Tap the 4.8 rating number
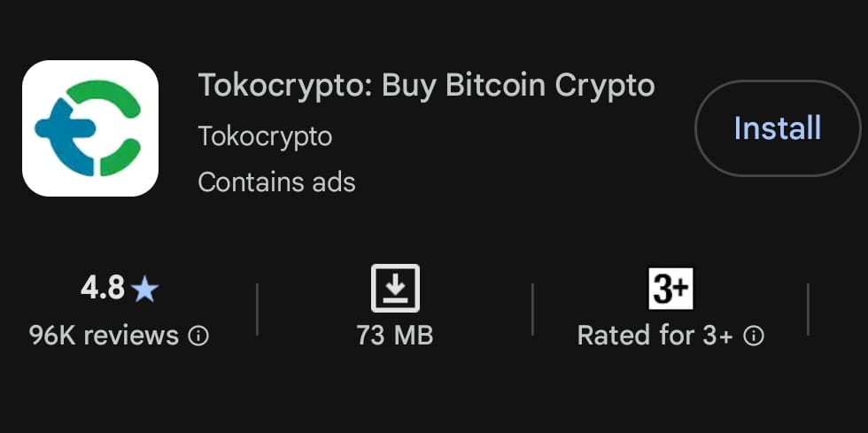The height and width of the screenshot is (433, 868). pyautogui.click(x=103, y=288)
